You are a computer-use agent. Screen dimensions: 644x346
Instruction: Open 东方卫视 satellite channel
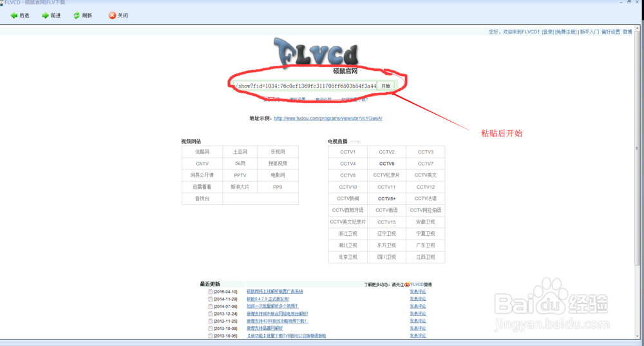(x=386, y=245)
